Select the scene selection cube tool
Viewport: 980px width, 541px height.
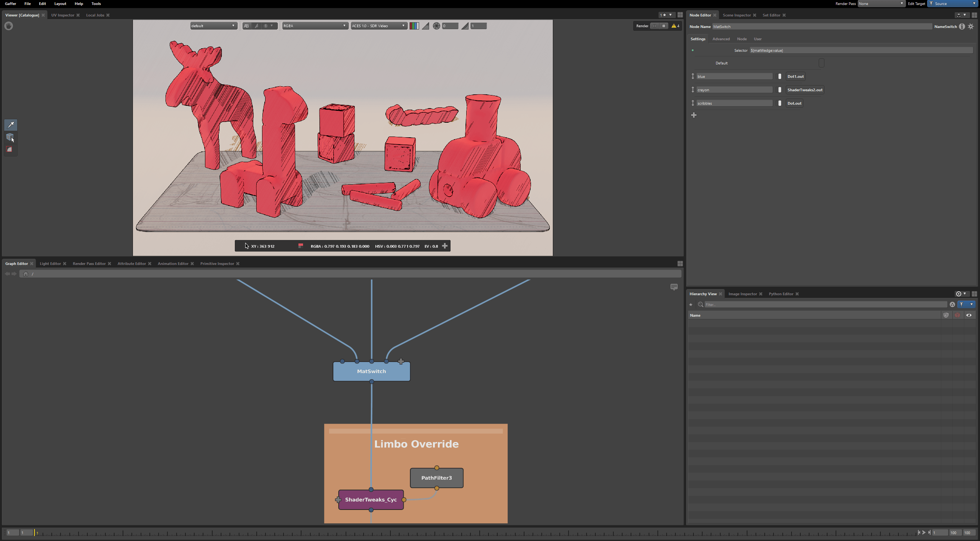[x=10, y=137]
